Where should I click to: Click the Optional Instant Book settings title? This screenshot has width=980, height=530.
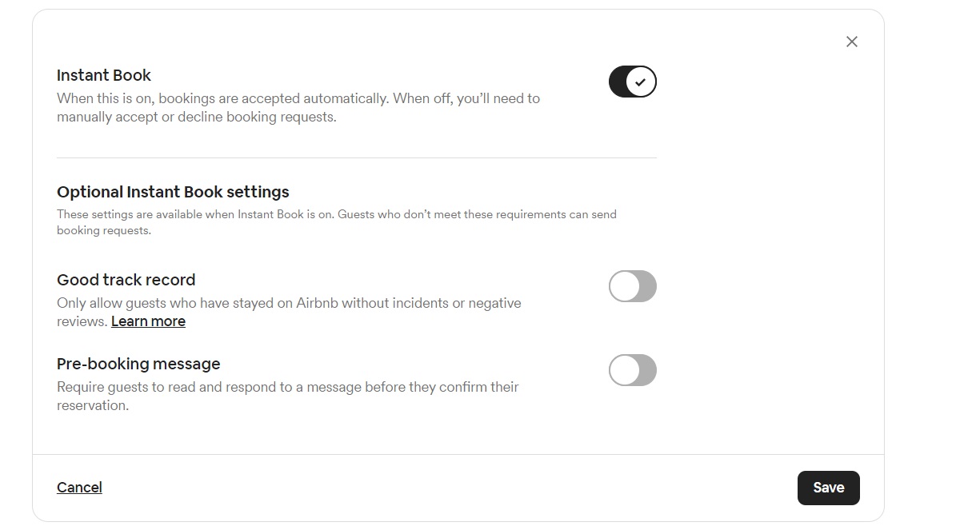pos(173,192)
